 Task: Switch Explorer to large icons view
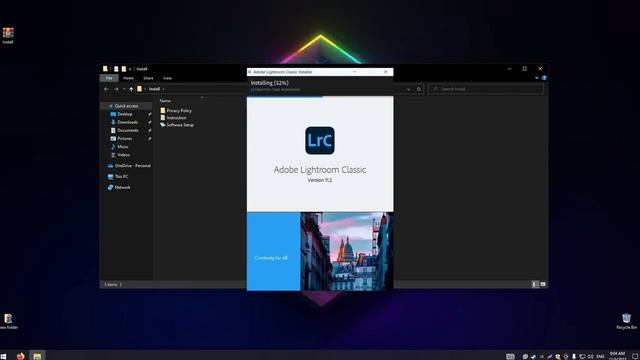click(x=543, y=284)
